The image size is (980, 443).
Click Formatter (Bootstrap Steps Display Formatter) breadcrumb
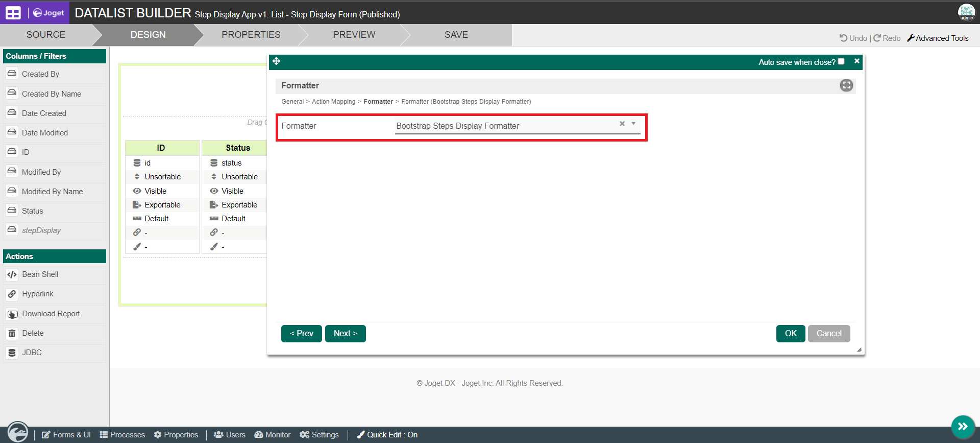coord(466,102)
